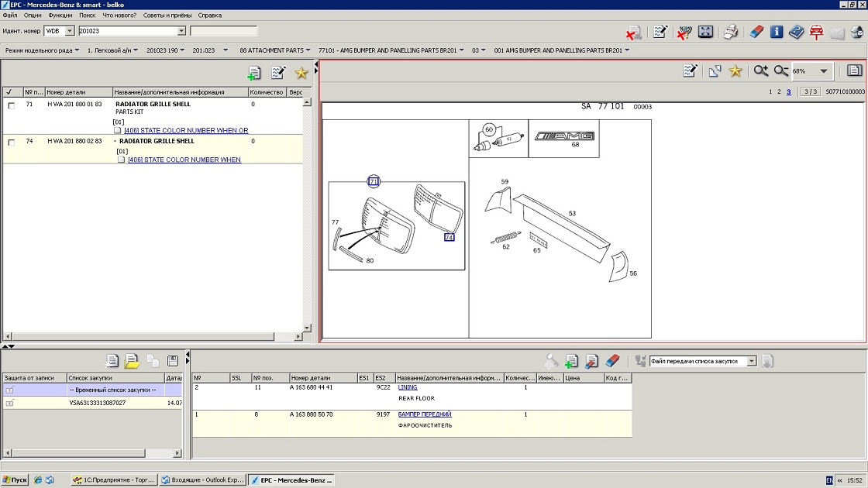Open the model series mode dropdown
Image resolution: width=868 pixels, height=488 pixels.
[x=42, y=50]
